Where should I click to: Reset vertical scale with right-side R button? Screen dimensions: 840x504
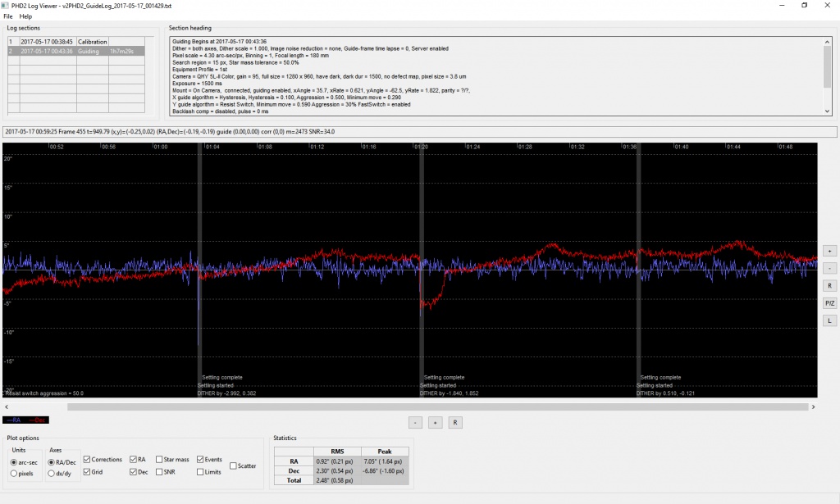(830, 286)
